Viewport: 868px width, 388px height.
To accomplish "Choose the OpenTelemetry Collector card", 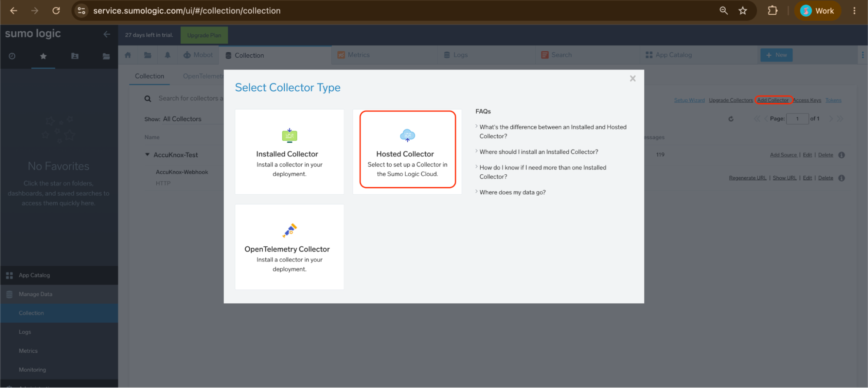I will 290,247.
